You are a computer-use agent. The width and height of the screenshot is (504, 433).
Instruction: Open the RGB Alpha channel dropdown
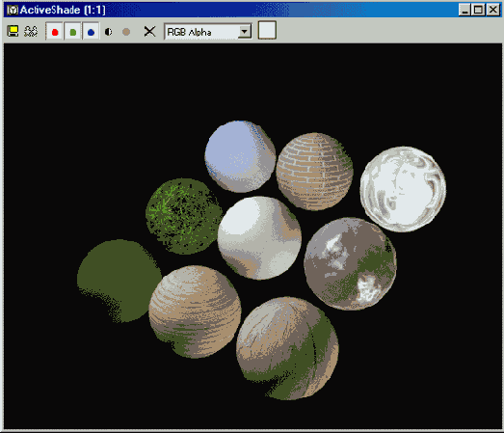tap(208, 32)
